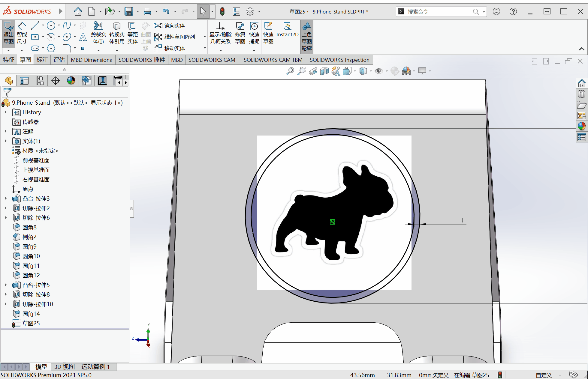Screen dimensions: 588x379
Task: Select 草图25 in the feature tree
Action: click(31, 323)
